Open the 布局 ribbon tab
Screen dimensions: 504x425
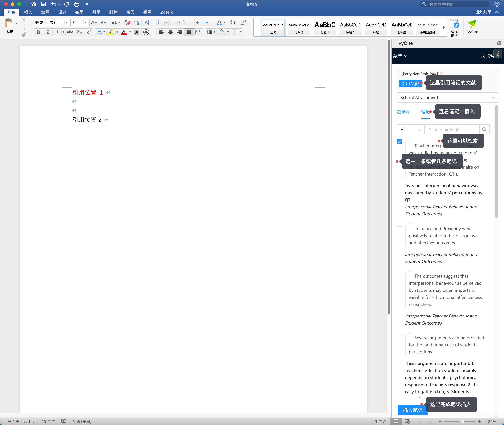pyautogui.click(x=79, y=12)
